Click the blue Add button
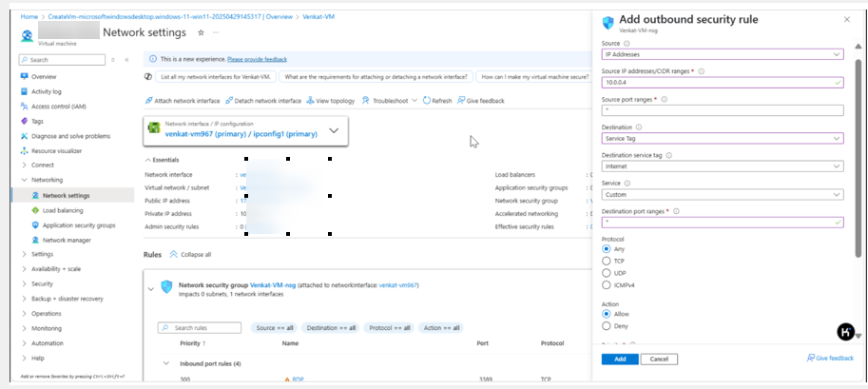868x389 pixels. 620,360
